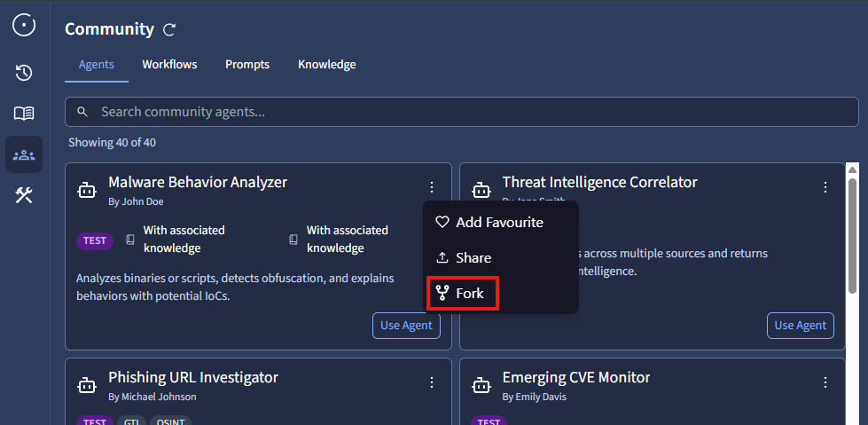Refresh the Community list

click(x=169, y=29)
